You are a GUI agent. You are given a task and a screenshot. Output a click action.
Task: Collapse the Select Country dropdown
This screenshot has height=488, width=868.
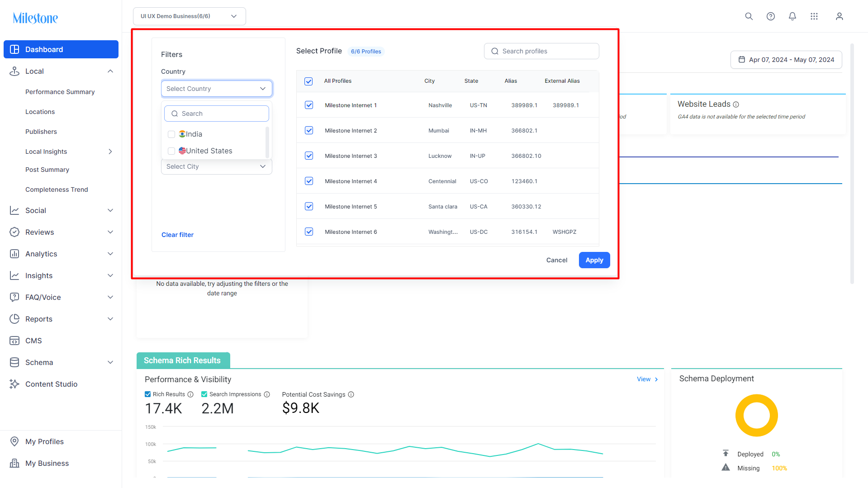click(217, 89)
